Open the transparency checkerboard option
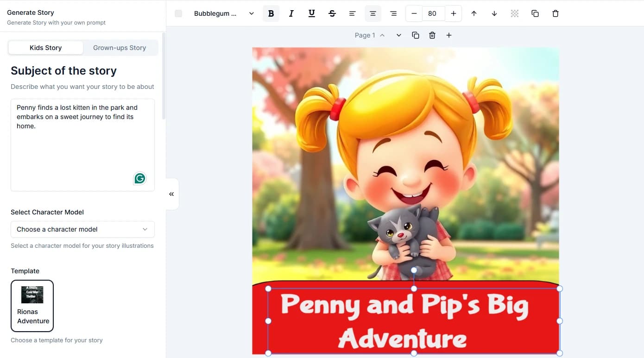Image resolution: width=644 pixels, height=358 pixels. click(x=514, y=13)
